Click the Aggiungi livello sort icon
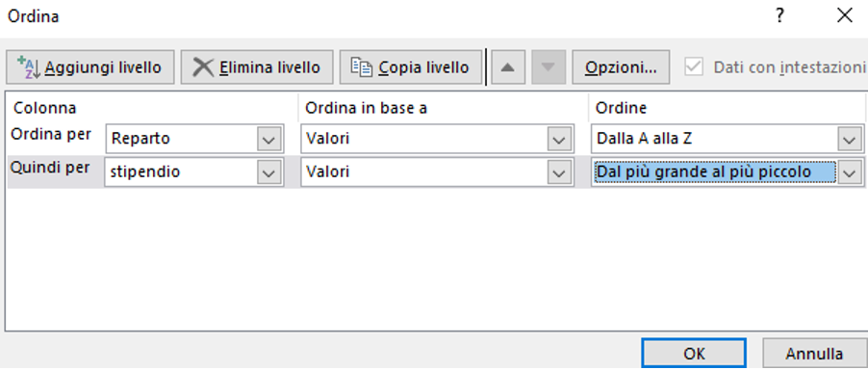This screenshot has width=868, height=370. [x=28, y=67]
